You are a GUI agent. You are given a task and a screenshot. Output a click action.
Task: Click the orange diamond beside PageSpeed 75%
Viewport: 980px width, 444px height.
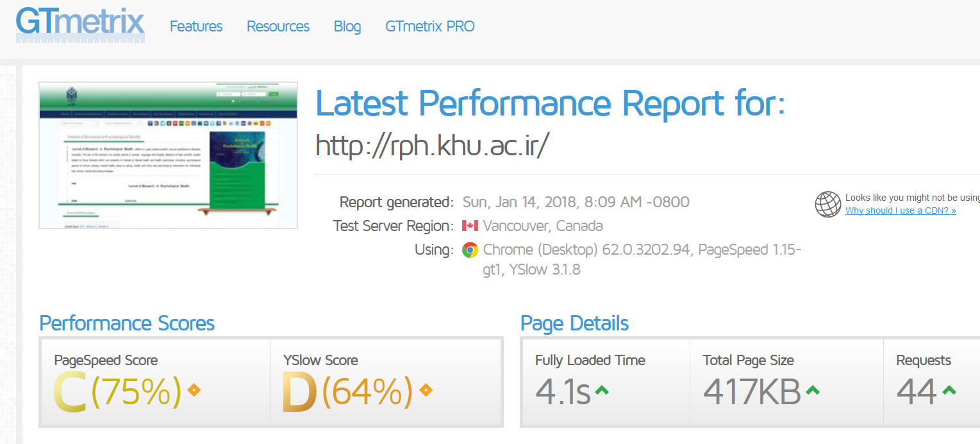[194, 389]
